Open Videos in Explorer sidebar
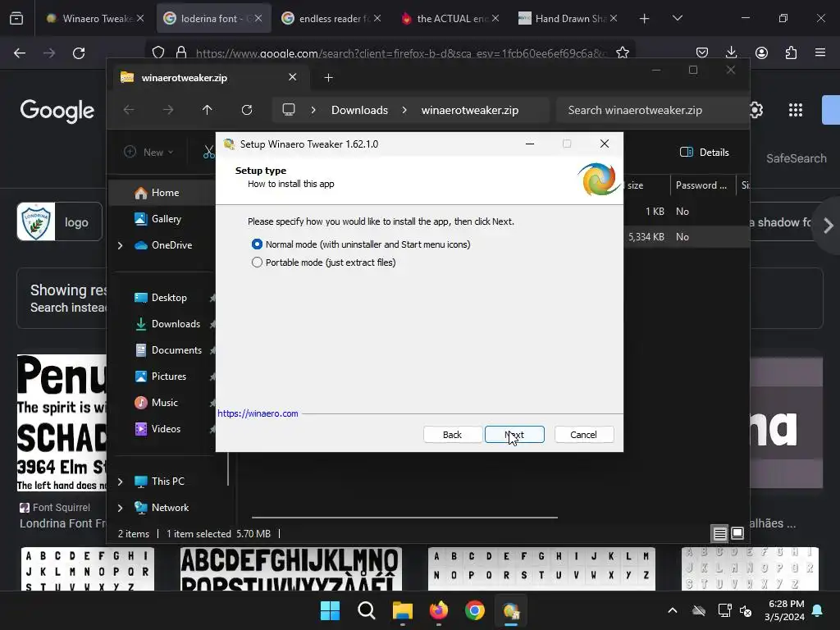 pos(166,428)
